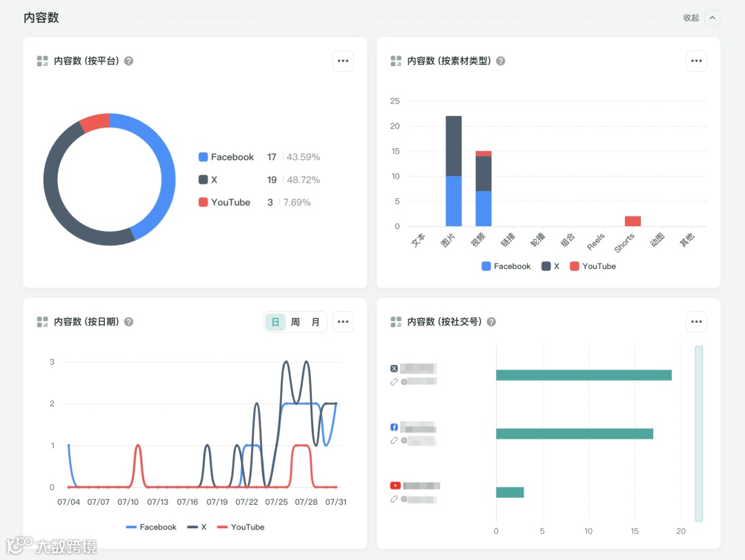Click the link icon under the YouTube account

point(394,499)
